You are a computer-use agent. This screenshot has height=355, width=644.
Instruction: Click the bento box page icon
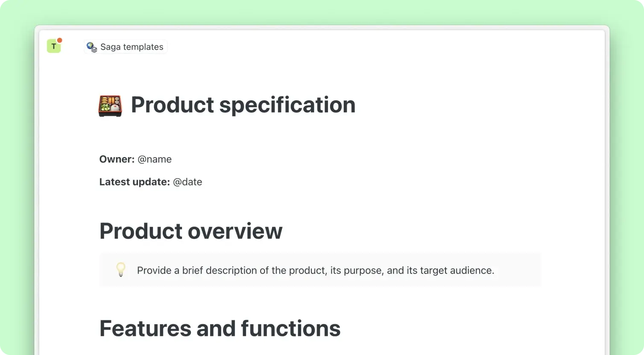tap(110, 105)
